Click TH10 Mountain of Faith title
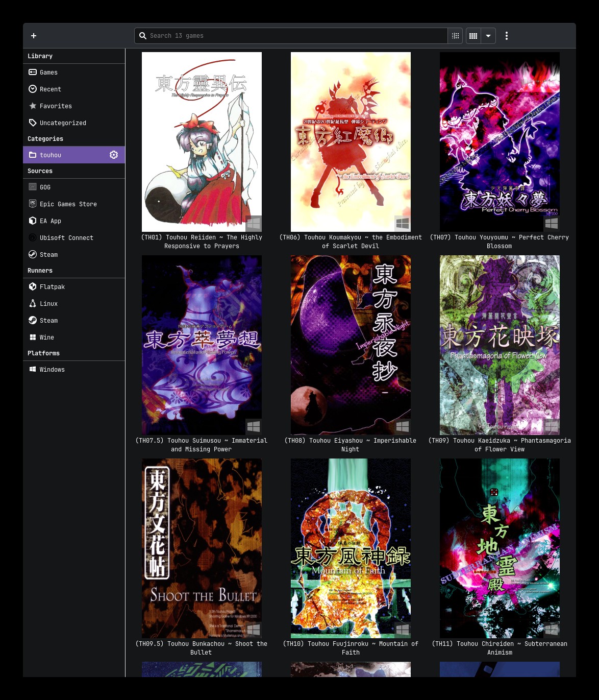Screen dimensions: 599x700 pos(351,648)
